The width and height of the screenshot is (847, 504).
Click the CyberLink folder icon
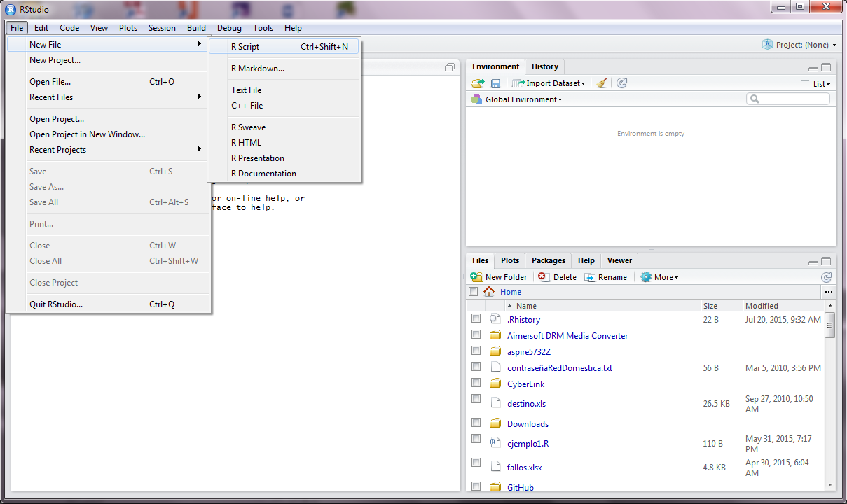(x=495, y=384)
